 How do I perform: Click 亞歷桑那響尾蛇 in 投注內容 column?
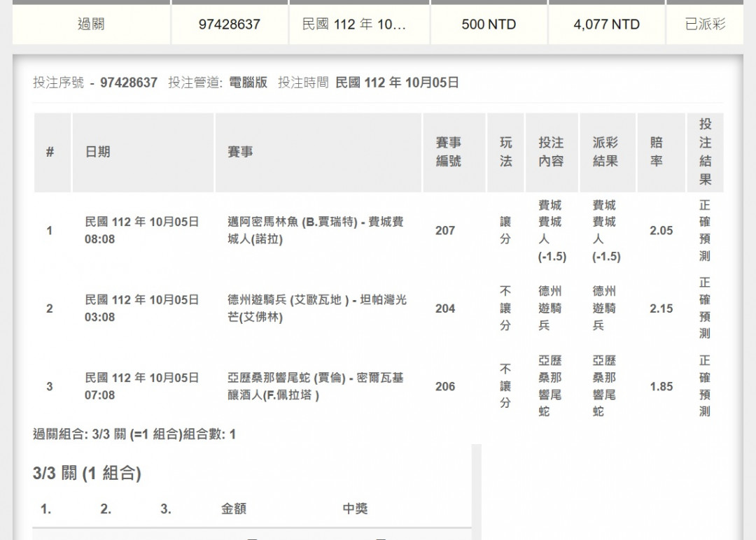pyautogui.click(x=550, y=386)
